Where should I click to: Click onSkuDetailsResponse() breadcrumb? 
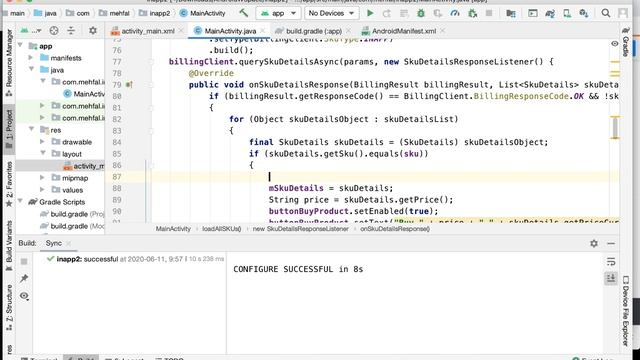pyautogui.click(x=395, y=229)
